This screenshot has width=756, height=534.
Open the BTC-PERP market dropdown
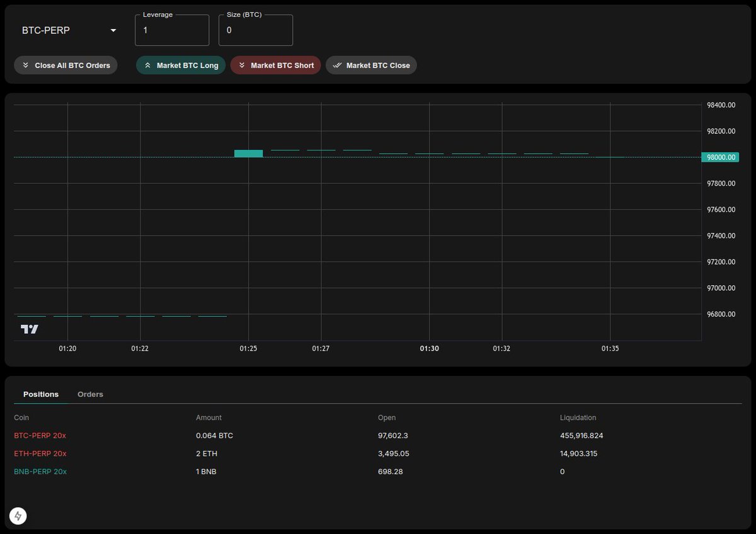[69, 30]
